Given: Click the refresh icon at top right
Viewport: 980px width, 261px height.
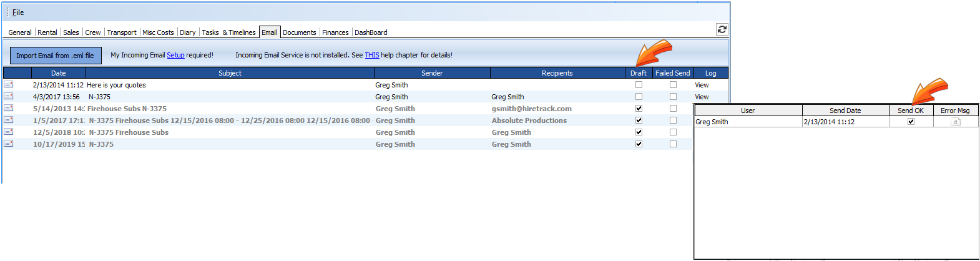Looking at the screenshot, I should 722,29.
